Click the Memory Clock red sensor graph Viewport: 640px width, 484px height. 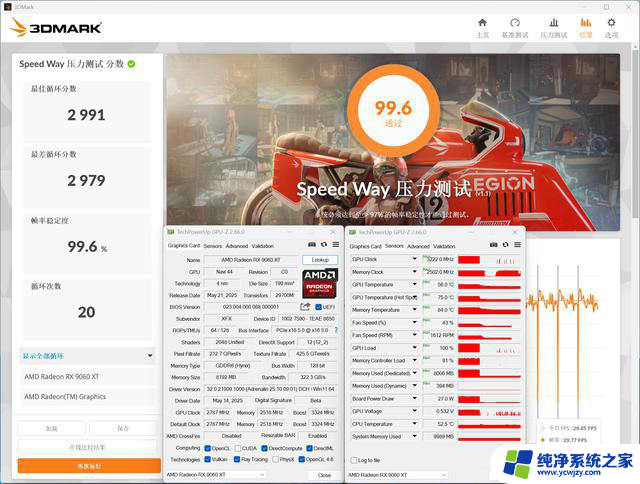(489, 272)
